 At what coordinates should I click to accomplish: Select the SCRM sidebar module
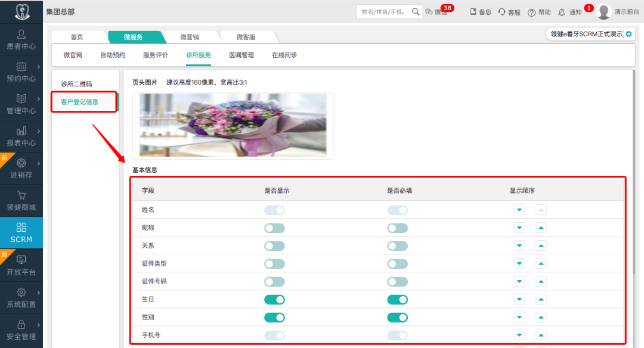click(21, 233)
